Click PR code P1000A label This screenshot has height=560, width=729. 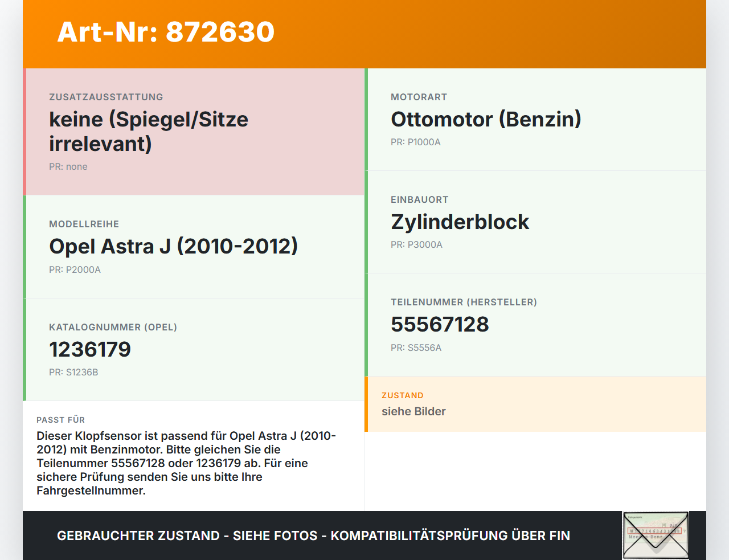pos(416,142)
